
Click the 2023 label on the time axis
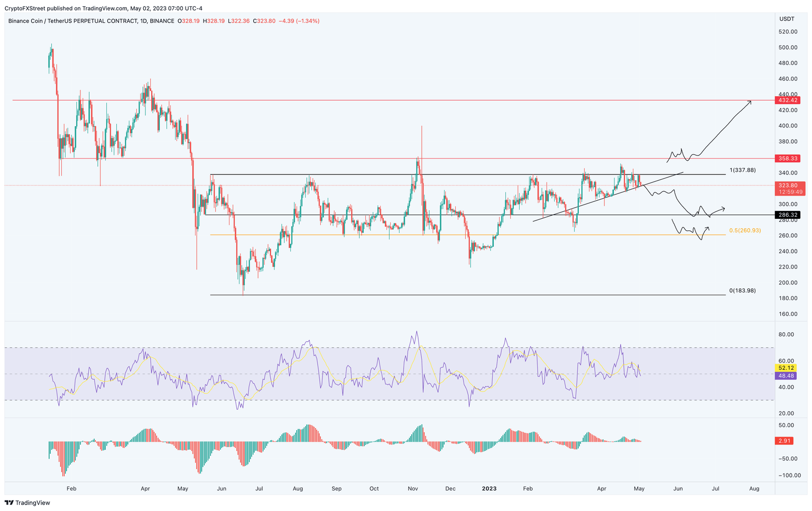tap(489, 489)
